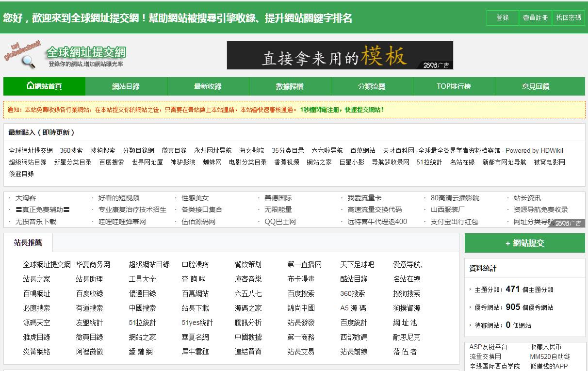This screenshot has height=371, width=588.
Task: Go to the 意見回饋 feedback page
Action: click(536, 86)
